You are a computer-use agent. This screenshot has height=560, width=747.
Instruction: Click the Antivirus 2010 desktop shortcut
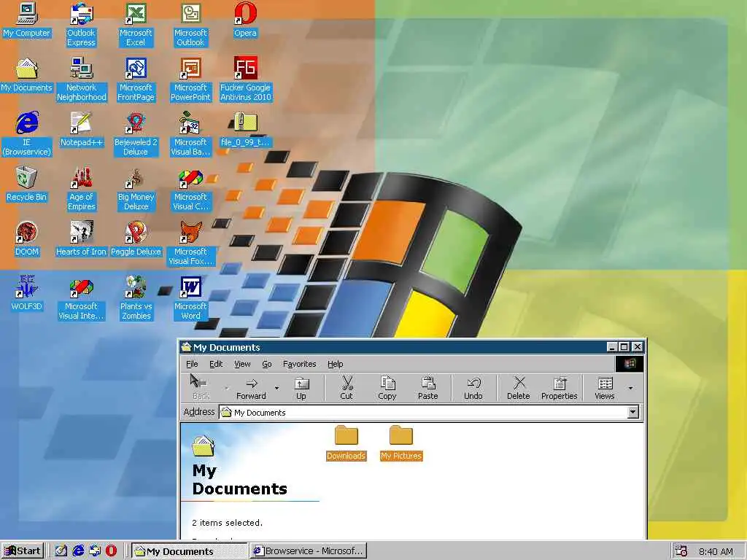245,79
